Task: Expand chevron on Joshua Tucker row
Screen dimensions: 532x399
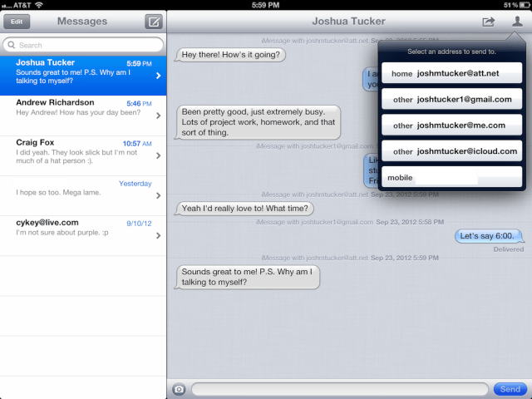Action: [159, 76]
